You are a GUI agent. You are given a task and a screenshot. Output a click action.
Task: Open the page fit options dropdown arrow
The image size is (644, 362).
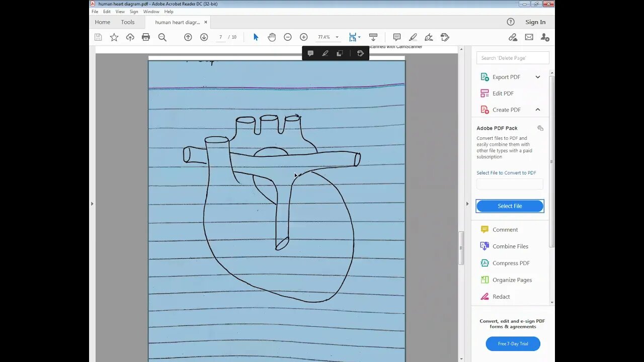(359, 37)
